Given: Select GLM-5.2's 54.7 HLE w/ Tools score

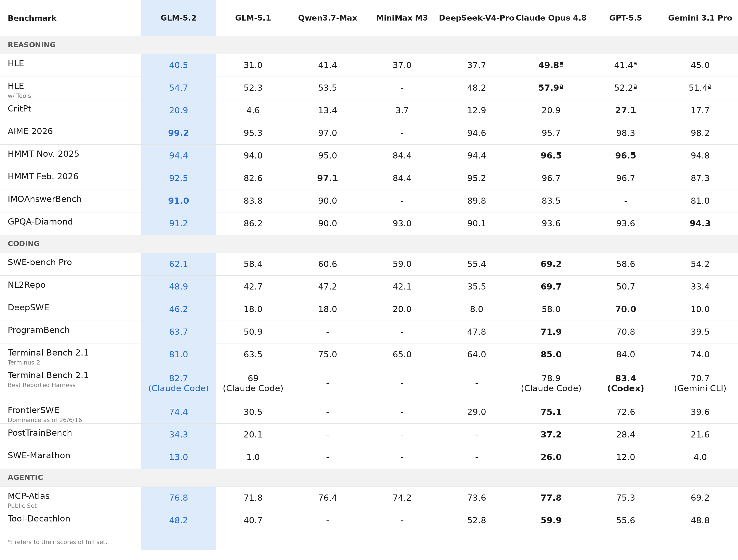Looking at the screenshot, I should click(x=179, y=88).
